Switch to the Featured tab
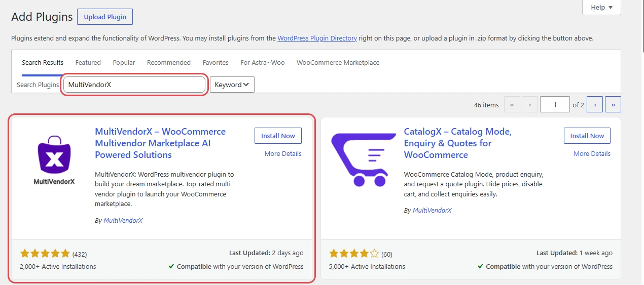The height and width of the screenshot is (285, 644). click(x=88, y=63)
